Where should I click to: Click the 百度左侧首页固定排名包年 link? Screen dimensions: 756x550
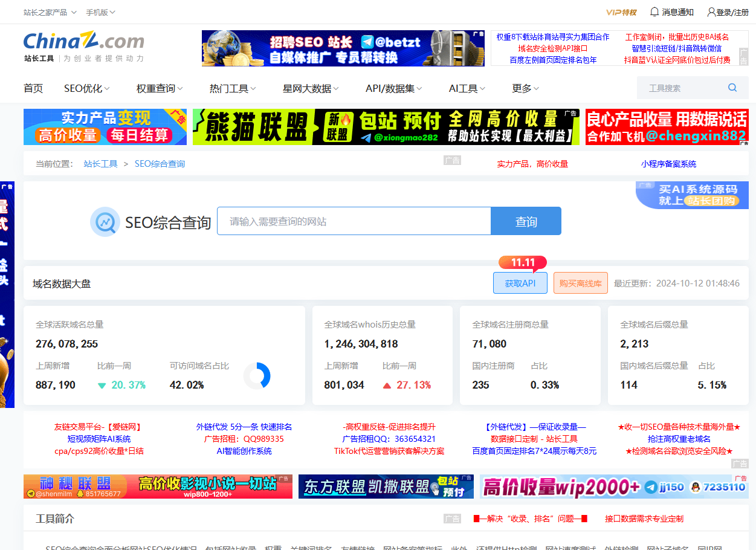pyautogui.click(x=553, y=60)
